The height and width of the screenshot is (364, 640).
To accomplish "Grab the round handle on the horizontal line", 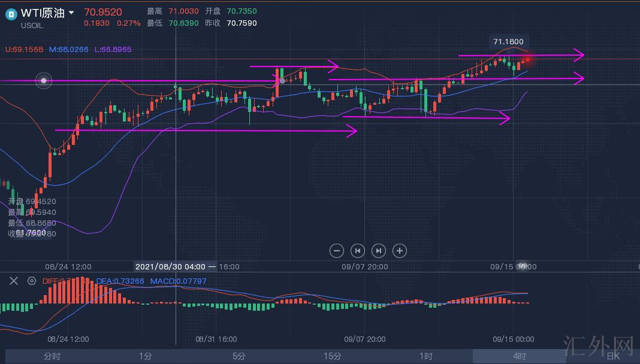I will pyautogui.click(x=43, y=80).
